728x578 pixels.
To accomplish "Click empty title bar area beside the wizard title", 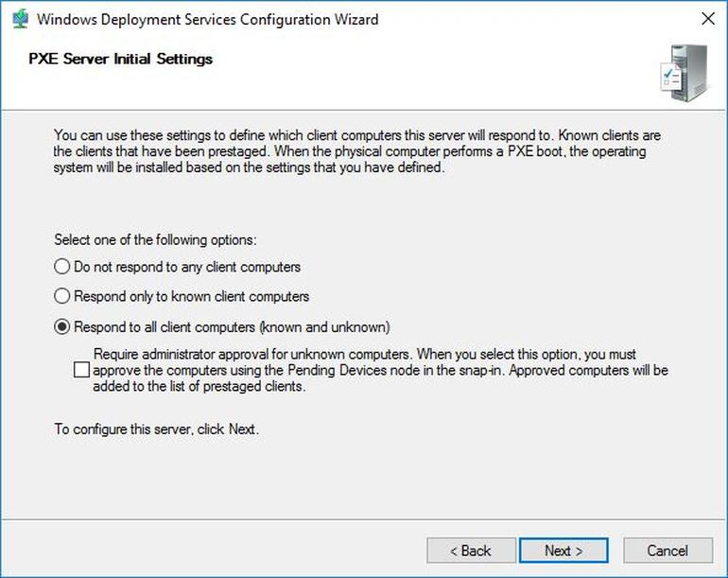I will tap(529, 19).
